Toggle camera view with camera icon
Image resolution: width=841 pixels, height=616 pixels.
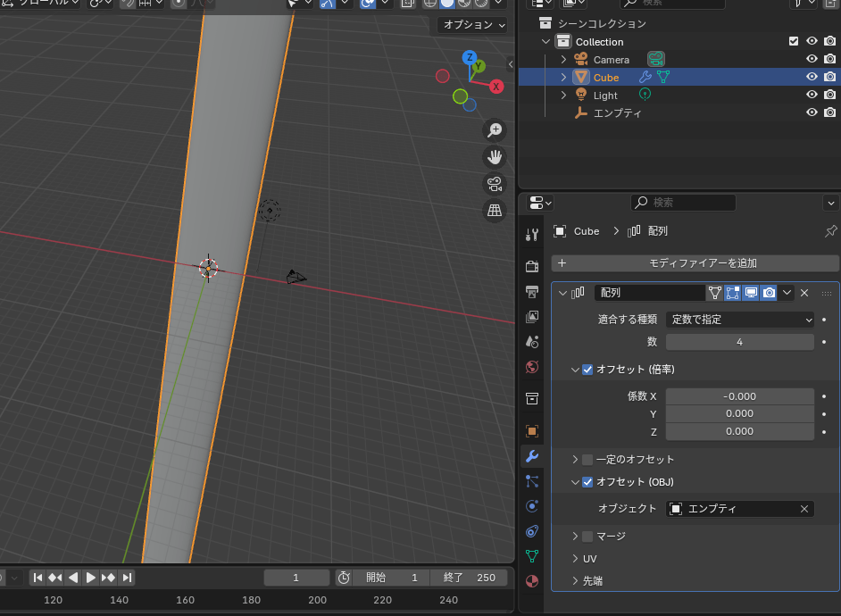tap(494, 185)
